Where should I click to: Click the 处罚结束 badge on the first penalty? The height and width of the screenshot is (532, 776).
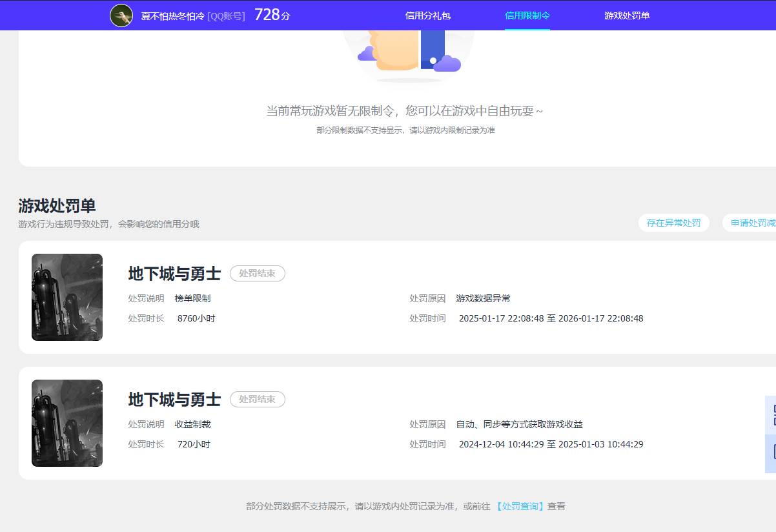(x=257, y=274)
